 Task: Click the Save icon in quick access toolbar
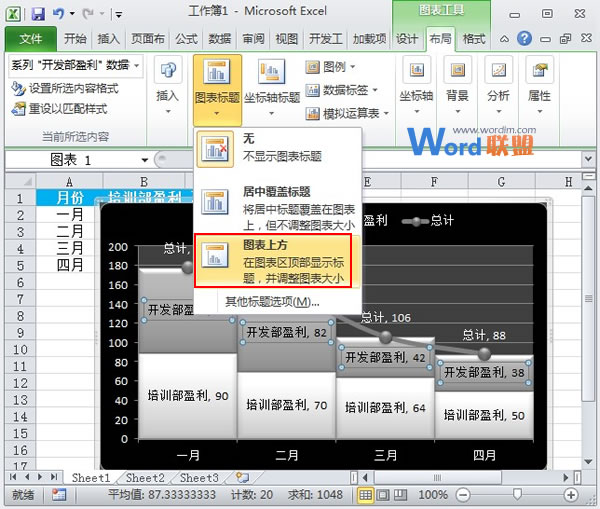point(38,14)
